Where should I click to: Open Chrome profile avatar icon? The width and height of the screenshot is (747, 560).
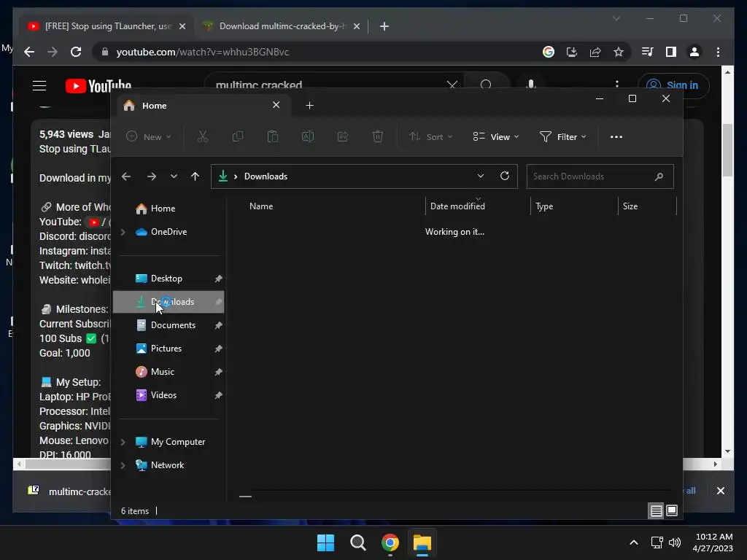pos(694,52)
